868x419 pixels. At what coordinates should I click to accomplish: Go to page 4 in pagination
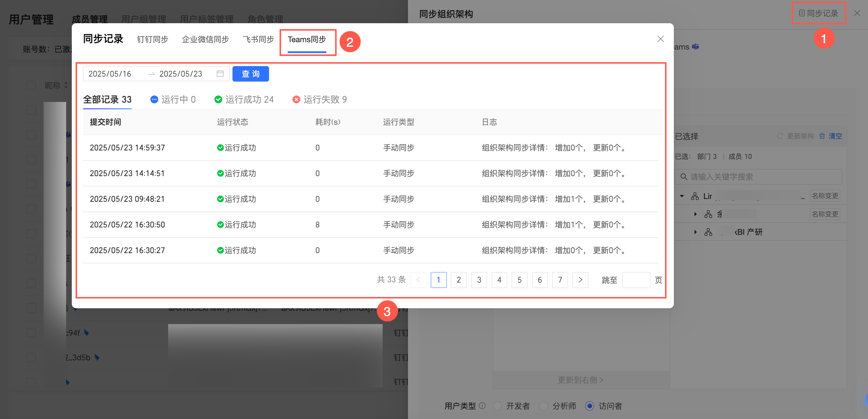click(499, 280)
